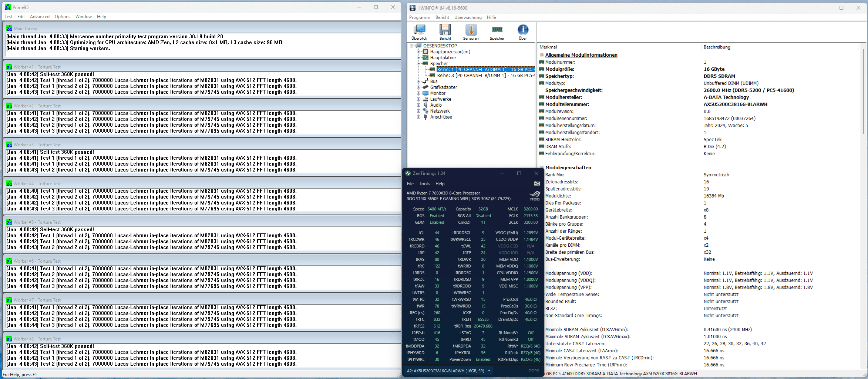Click the Netzwerk tree icon
Screen dimensions: 868x379
(425, 111)
